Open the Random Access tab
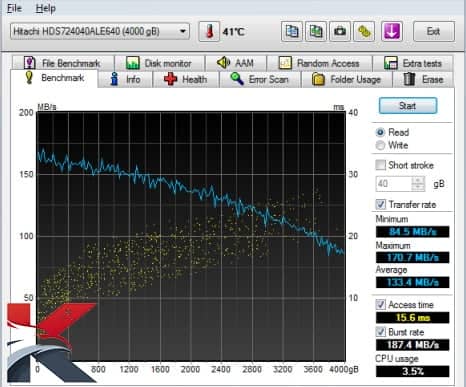Viewport: 466px width, 387px height. tap(320, 63)
